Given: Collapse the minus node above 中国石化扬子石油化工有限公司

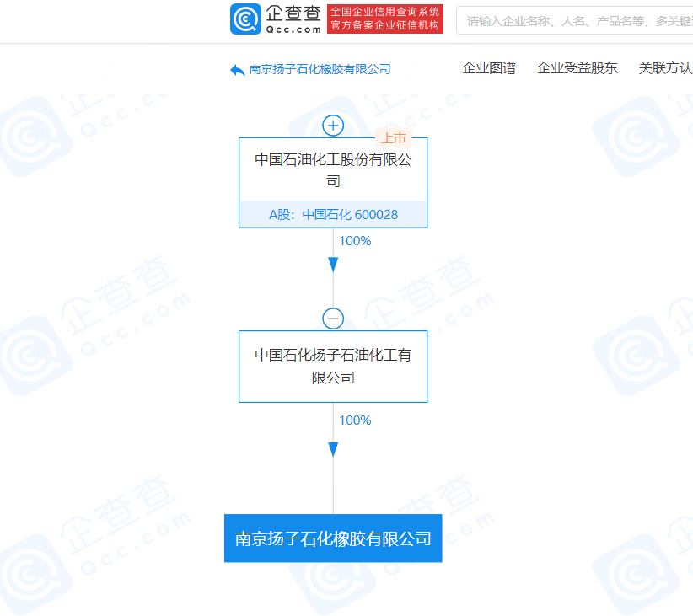Looking at the screenshot, I should click(333, 319).
